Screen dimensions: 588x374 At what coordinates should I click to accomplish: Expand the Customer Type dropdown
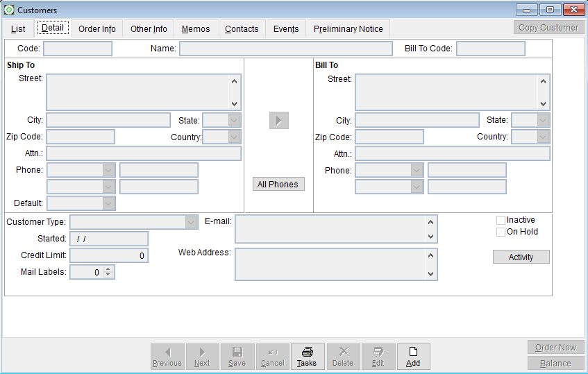pos(192,222)
